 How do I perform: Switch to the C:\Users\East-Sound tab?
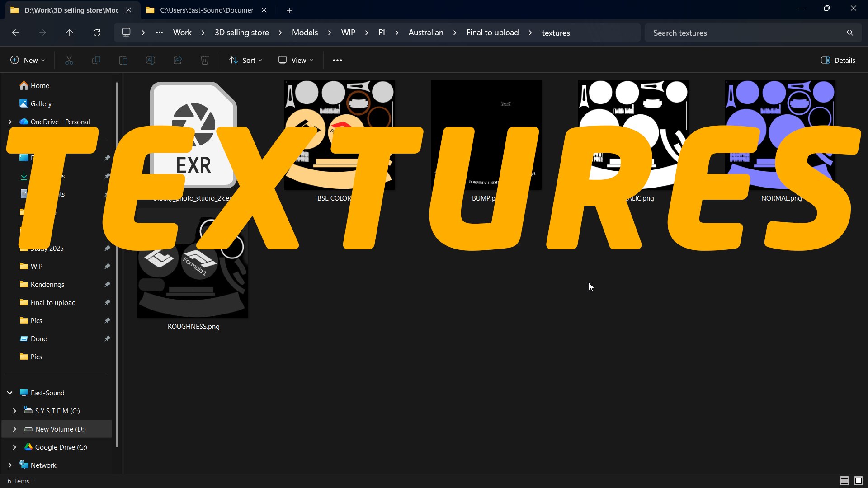click(207, 10)
